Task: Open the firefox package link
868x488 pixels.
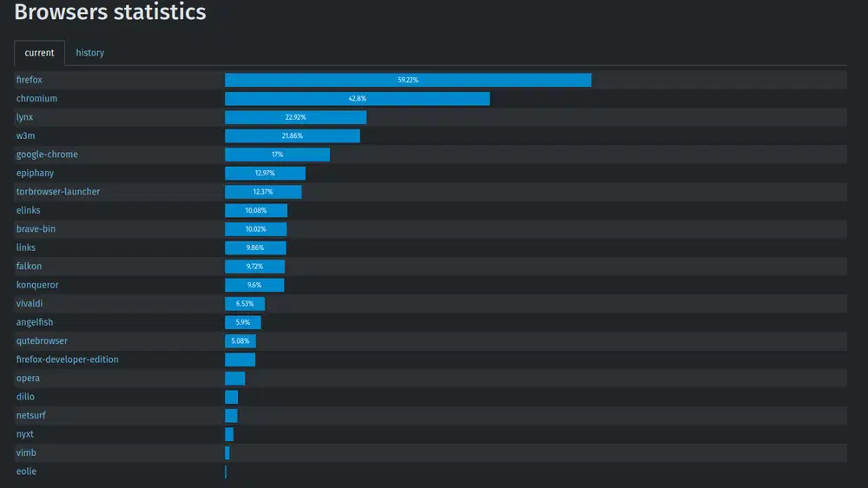Action: tap(30, 80)
